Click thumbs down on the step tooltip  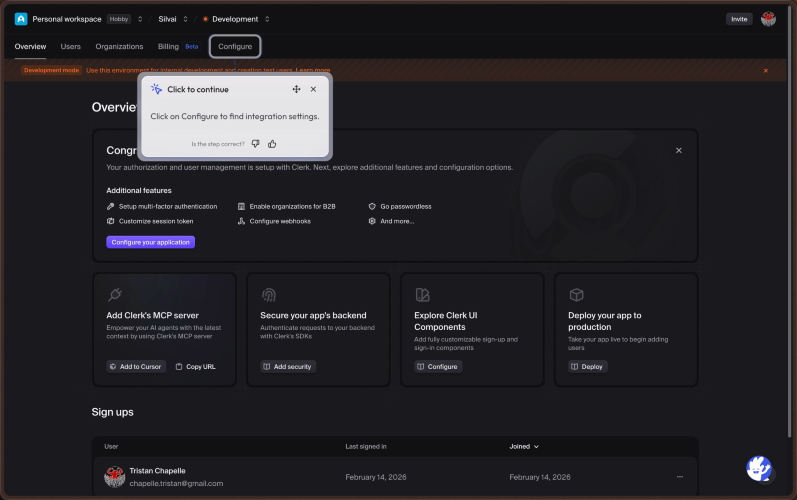click(x=256, y=144)
